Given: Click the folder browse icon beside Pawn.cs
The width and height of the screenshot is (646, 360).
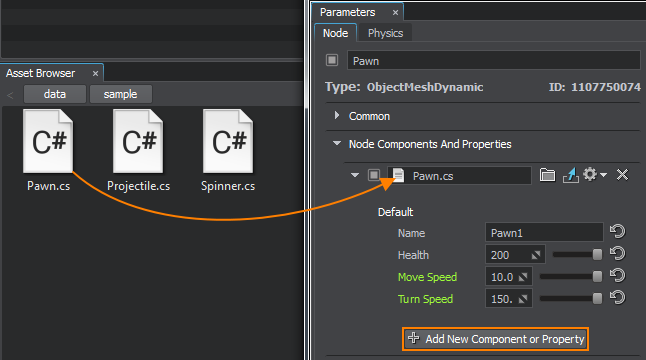Looking at the screenshot, I should coord(547,175).
